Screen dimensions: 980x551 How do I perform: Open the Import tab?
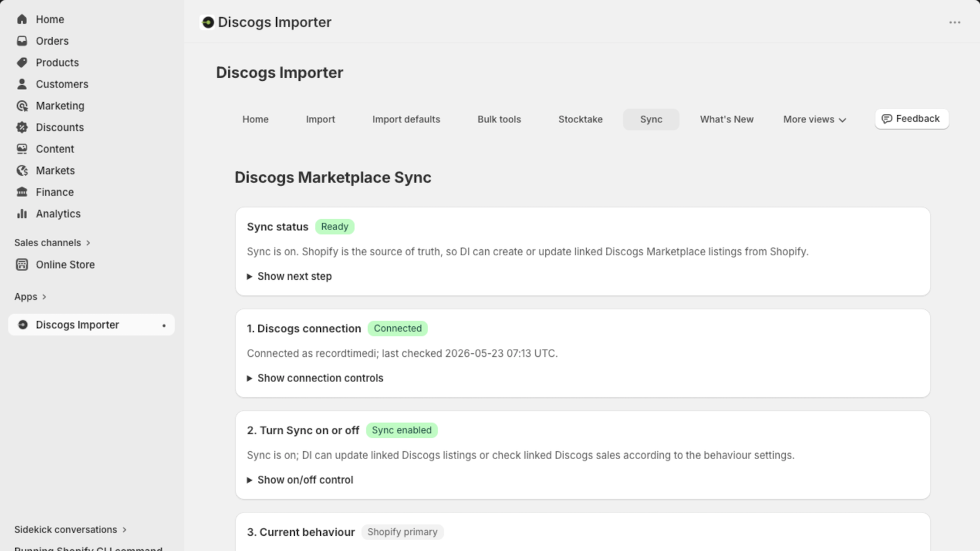320,119
